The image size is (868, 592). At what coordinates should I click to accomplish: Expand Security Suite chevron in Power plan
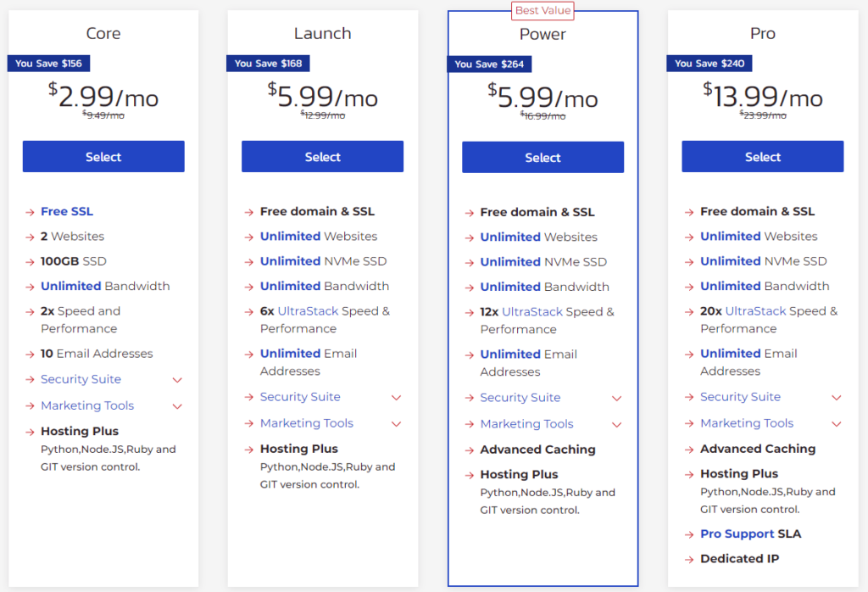(617, 398)
